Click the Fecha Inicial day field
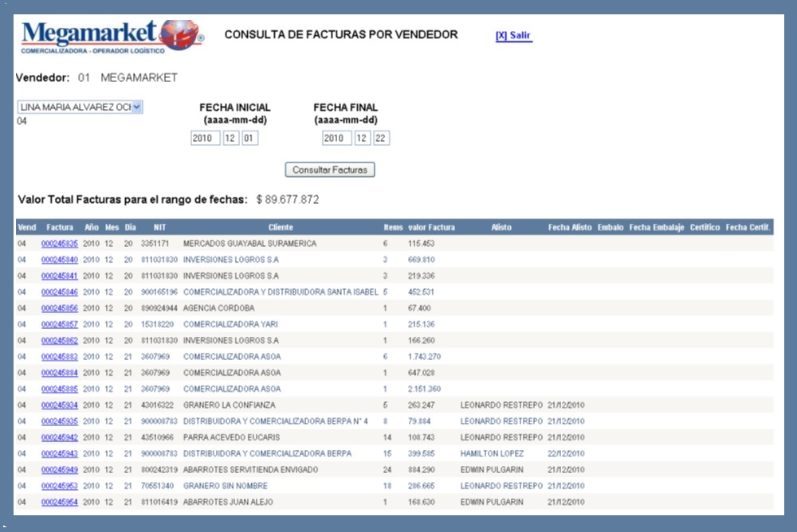The height and width of the screenshot is (532, 797). pyautogui.click(x=249, y=139)
